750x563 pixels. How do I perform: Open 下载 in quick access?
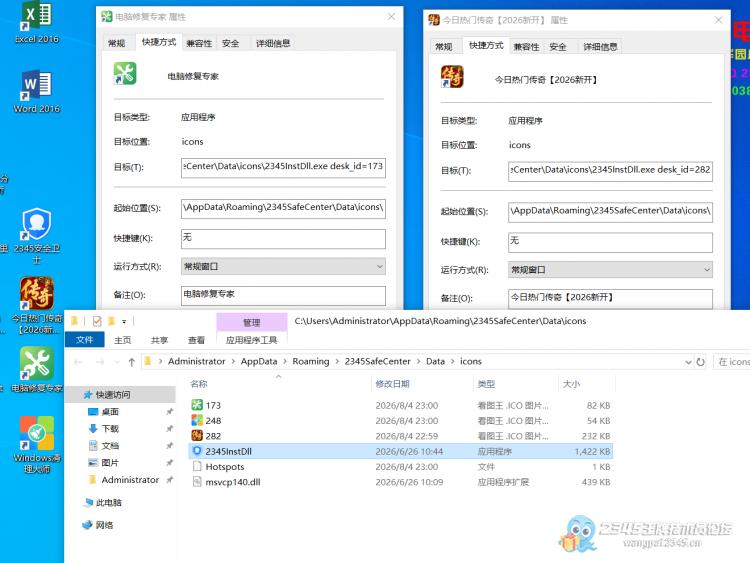tap(110, 429)
